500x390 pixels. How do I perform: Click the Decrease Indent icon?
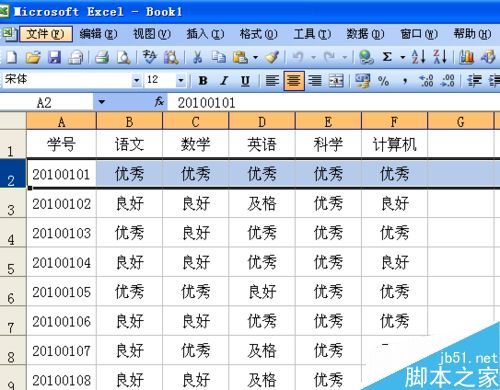(x=474, y=81)
